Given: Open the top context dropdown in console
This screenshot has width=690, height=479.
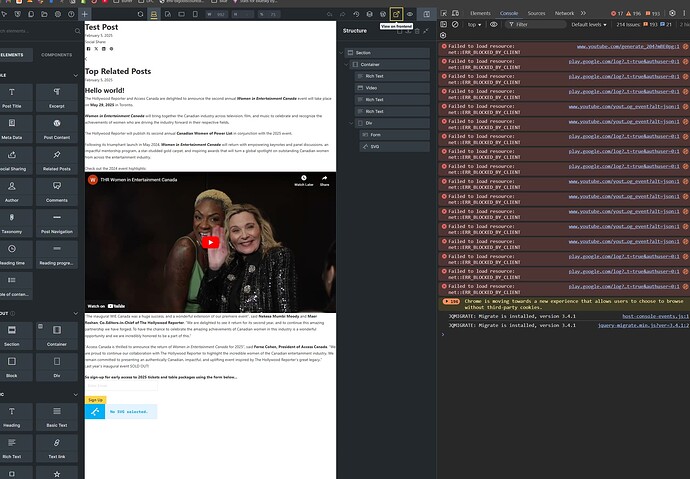Looking at the screenshot, I should coord(474,25).
